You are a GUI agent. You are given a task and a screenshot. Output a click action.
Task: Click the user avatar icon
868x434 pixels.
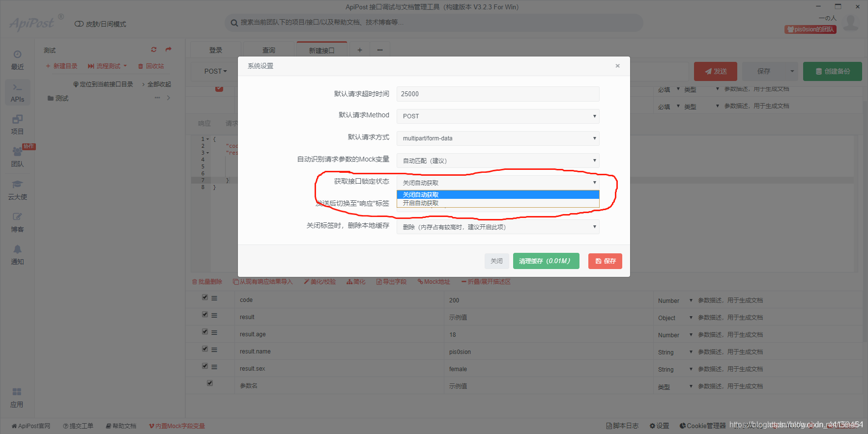(851, 22)
